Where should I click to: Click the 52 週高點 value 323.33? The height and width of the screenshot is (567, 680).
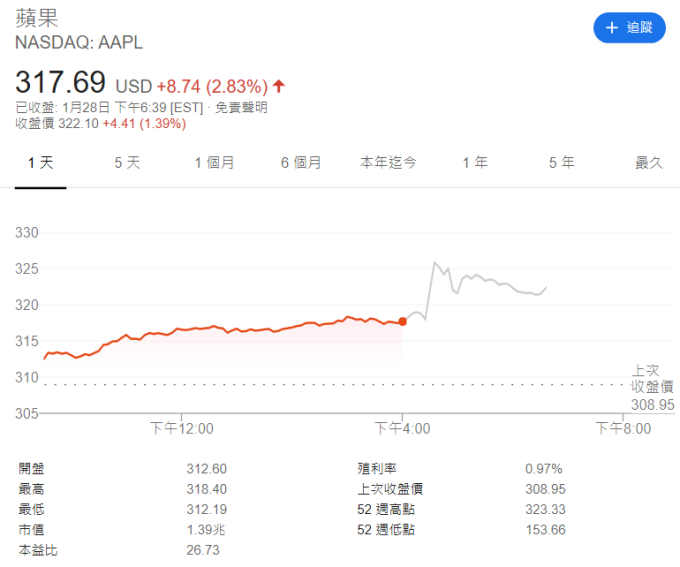546,509
